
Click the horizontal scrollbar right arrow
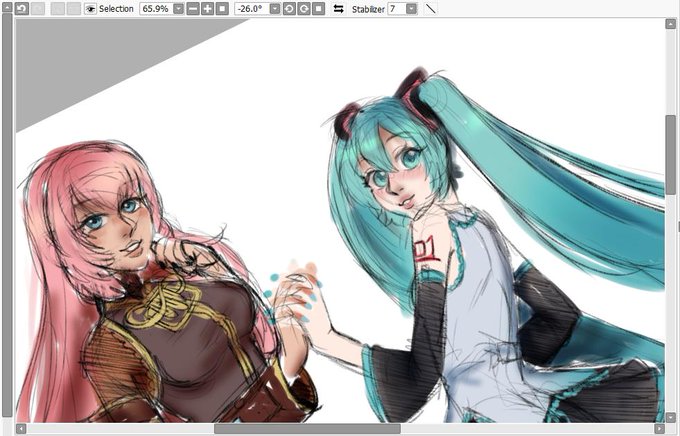659,429
